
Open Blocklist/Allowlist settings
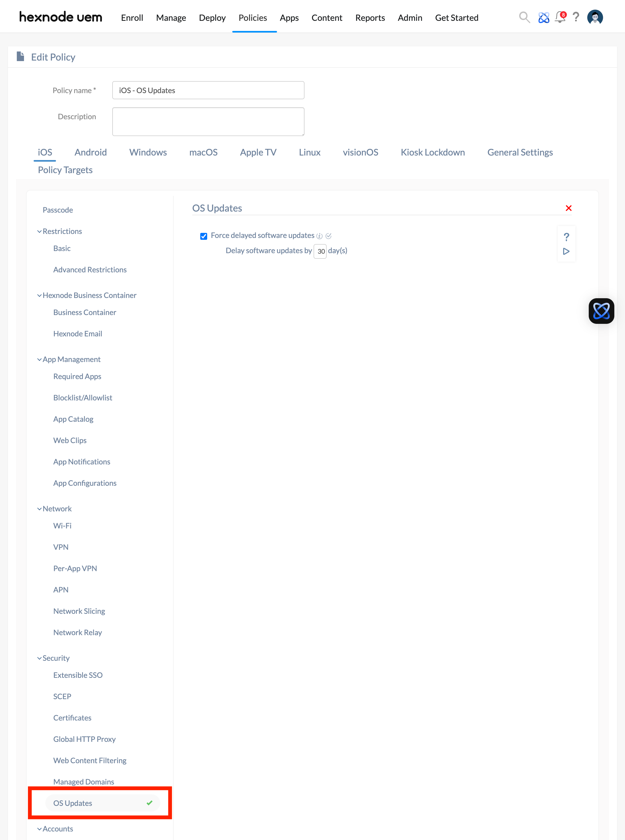point(82,398)
